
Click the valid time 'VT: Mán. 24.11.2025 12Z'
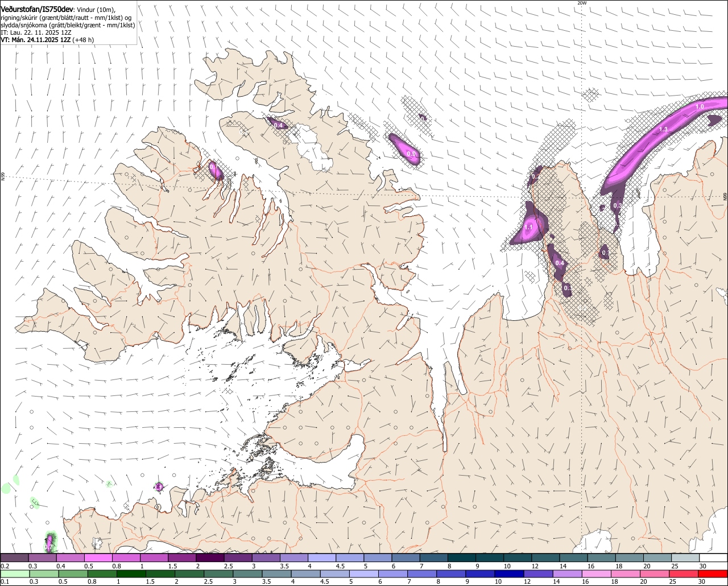pos(36,40)
